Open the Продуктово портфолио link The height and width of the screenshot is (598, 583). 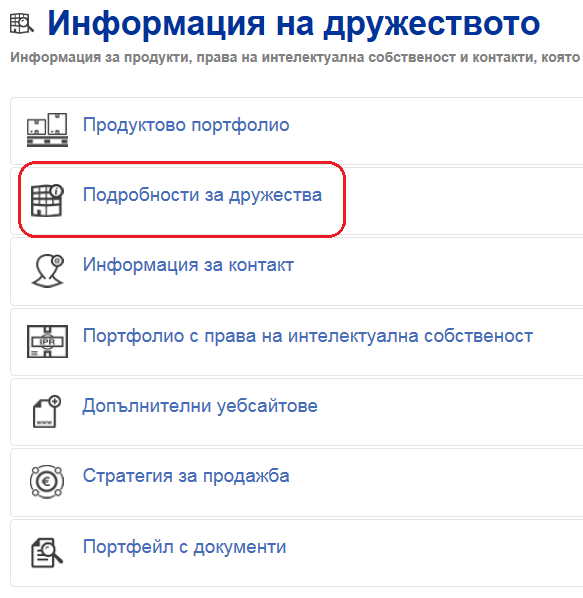(x=186, y=125)
